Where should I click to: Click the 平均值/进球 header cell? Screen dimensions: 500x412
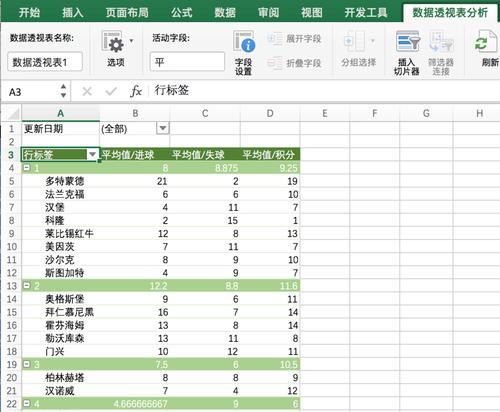[x=135, y=155]
